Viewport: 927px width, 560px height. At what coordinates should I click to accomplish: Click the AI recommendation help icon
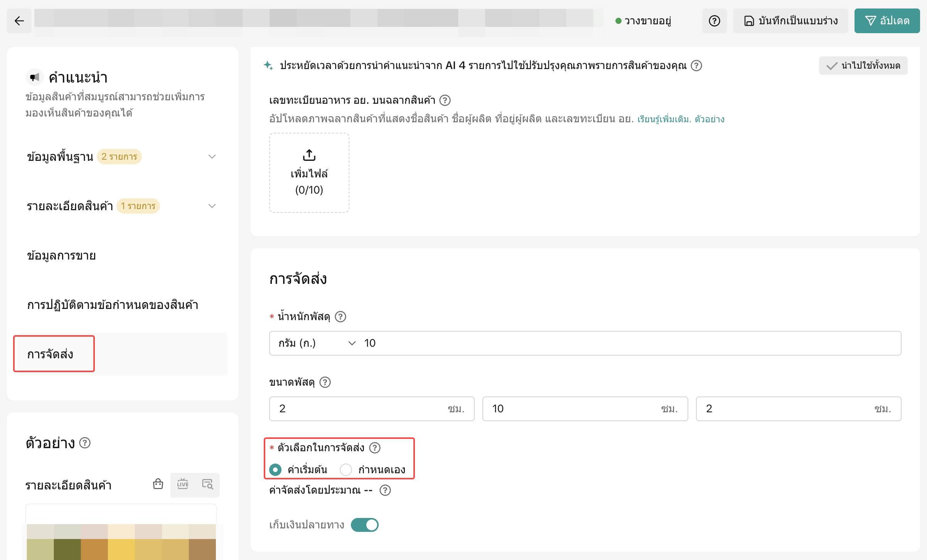[696, 66]
